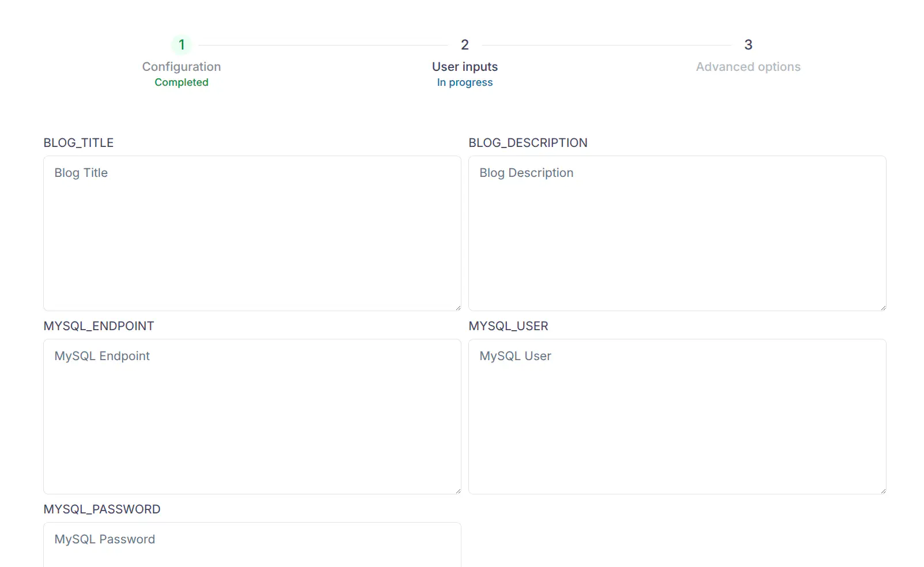Click the Completed status text
This screenshot has width=924, height=567.
coord(181,82)
